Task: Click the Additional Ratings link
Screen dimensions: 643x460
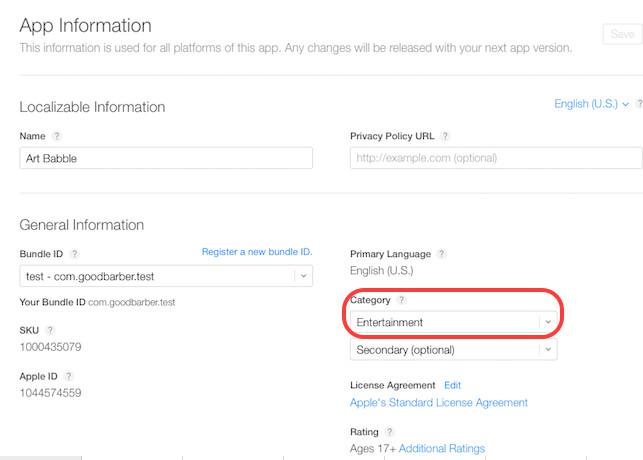Action: [x=441, y=449]
